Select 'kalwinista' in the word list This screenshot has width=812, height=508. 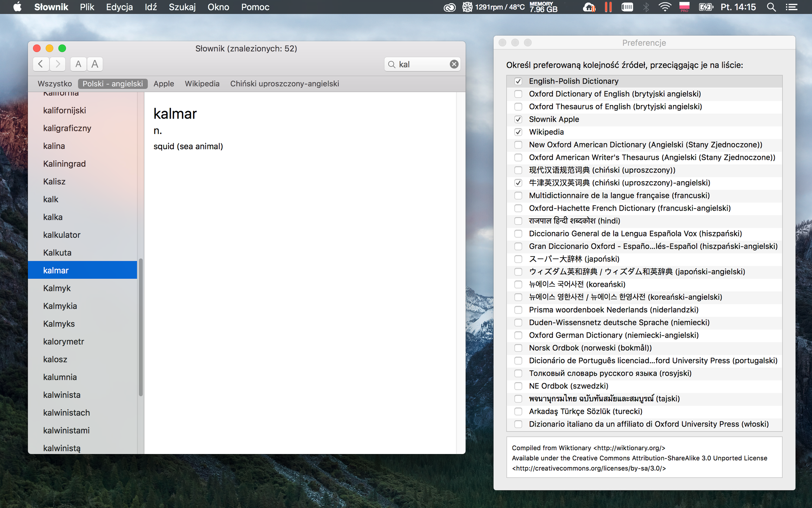click(x=82, y=395)
